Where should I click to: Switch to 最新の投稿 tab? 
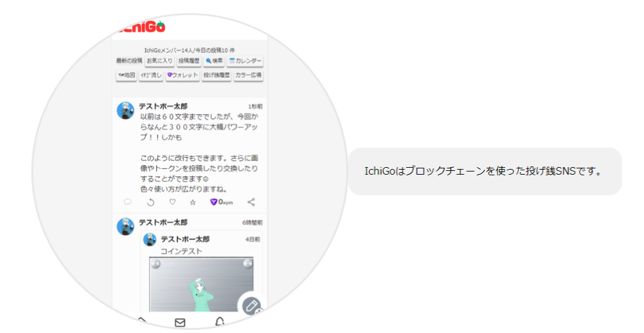tap(128, 61)
